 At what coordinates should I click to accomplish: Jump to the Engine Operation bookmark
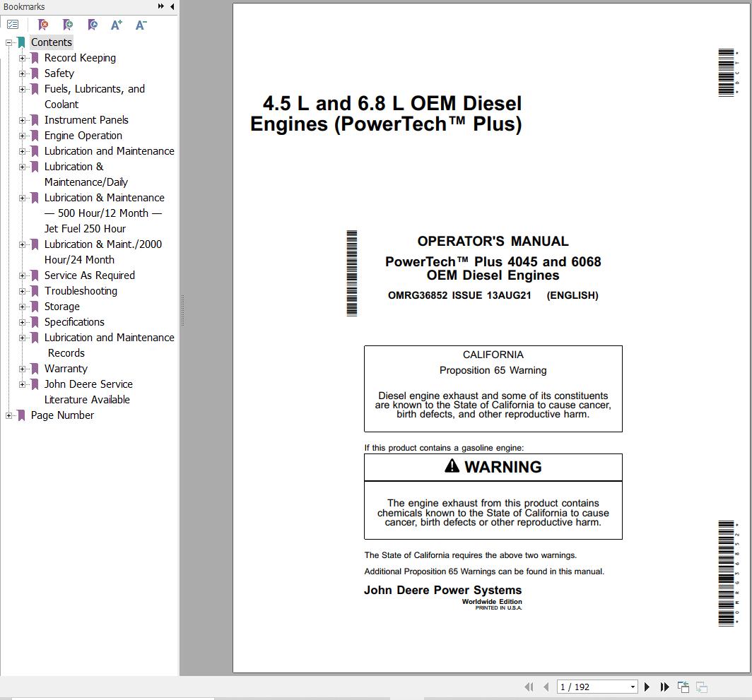tap(83, 136)
